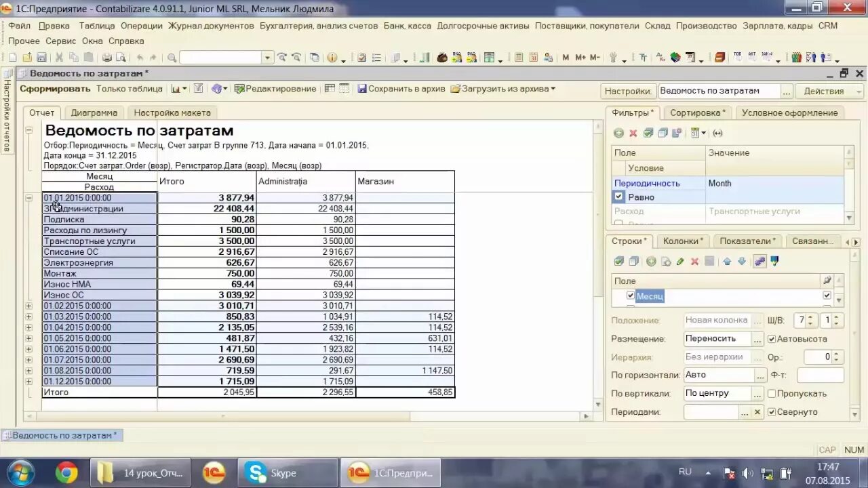The image size is (868, 488).
Task: Click the M+ memory add button
Action: click(x=580, y=58)
